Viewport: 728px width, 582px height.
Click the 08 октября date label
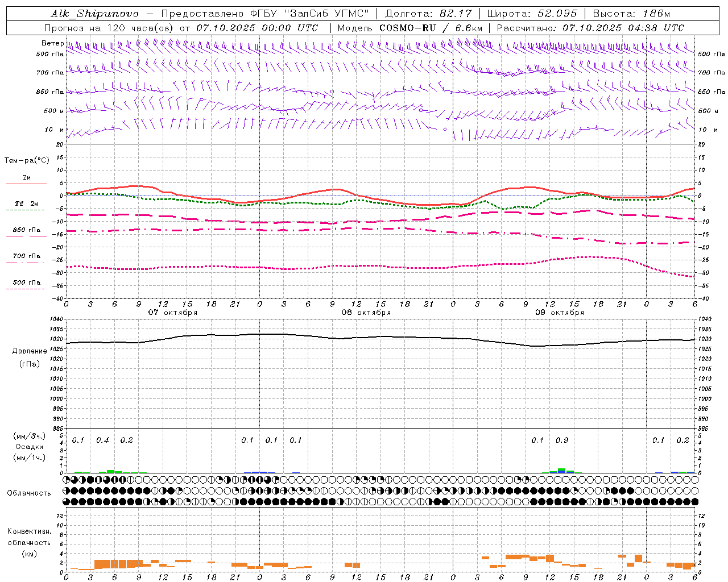[x=366, y=313]
